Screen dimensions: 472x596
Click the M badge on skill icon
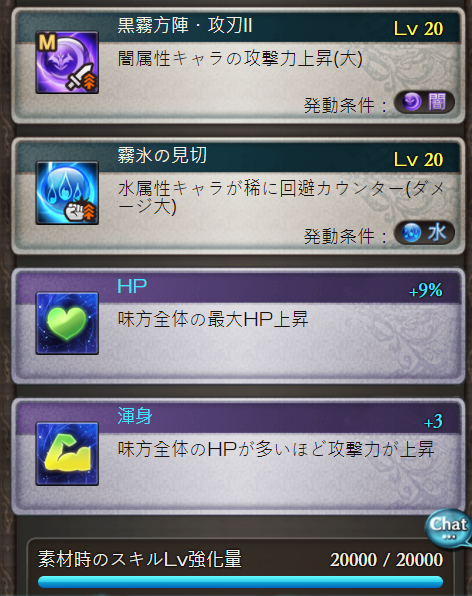pyautogui.click(x=47, y=42)
